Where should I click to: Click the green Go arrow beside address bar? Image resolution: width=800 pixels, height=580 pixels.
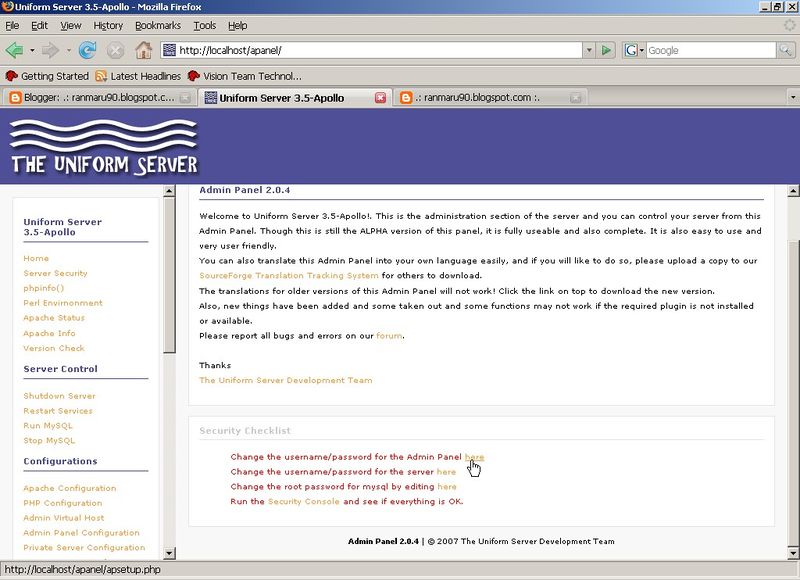click(606, 50)
